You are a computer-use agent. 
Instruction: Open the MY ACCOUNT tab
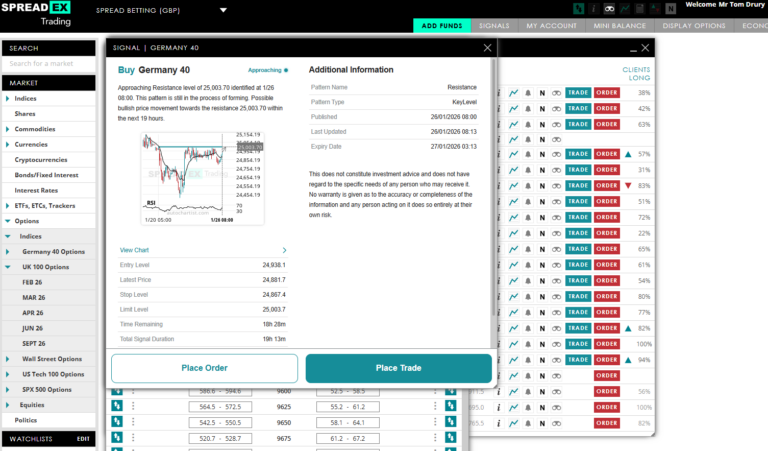point(552,25)
